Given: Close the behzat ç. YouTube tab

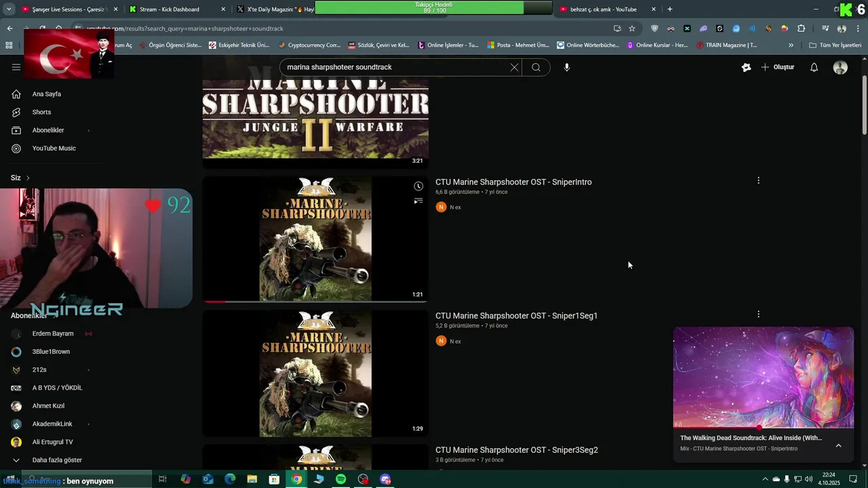Looking at the screenshot, I should (654, 9).
